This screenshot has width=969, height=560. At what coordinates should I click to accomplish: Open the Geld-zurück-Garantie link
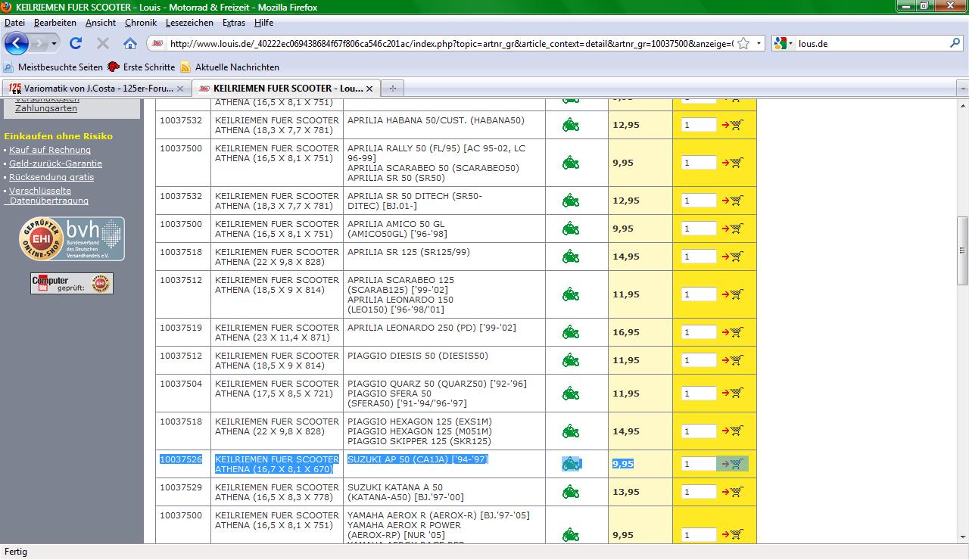point(55,163)
